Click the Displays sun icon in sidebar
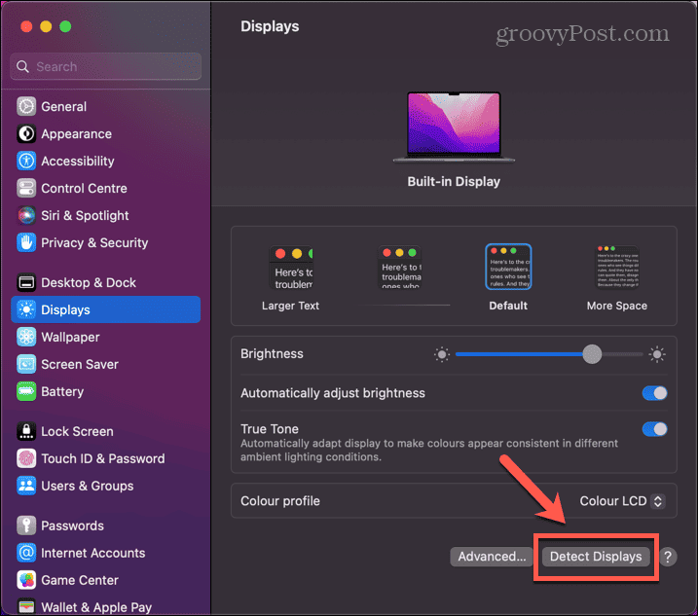 pyautogui.click(x=26, y=309)
